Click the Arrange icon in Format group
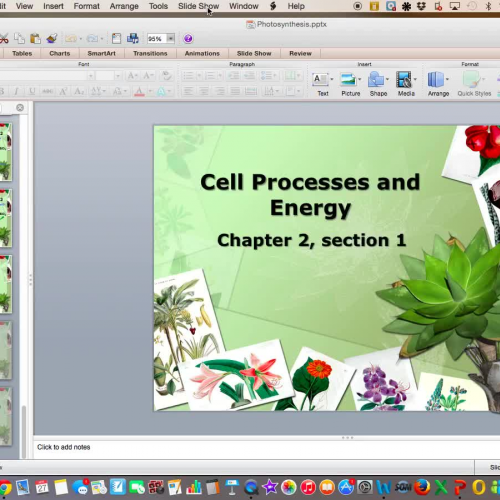 click(436, 80)
